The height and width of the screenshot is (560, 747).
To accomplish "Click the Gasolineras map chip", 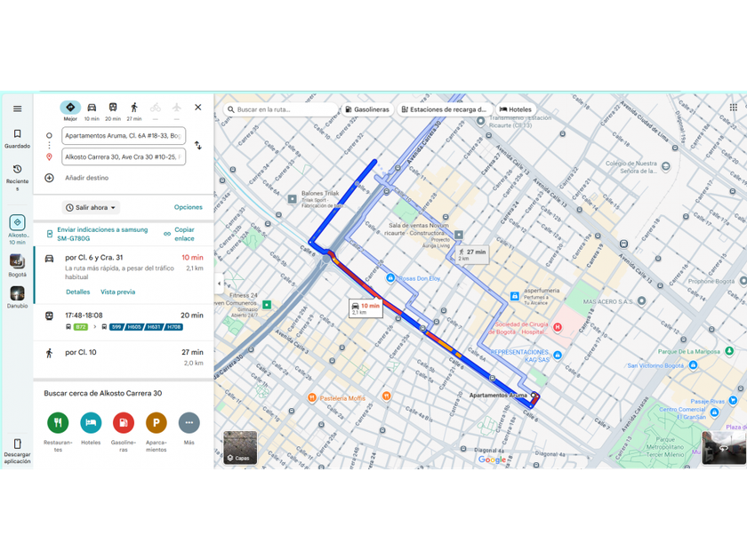I will tap(367, 109).
